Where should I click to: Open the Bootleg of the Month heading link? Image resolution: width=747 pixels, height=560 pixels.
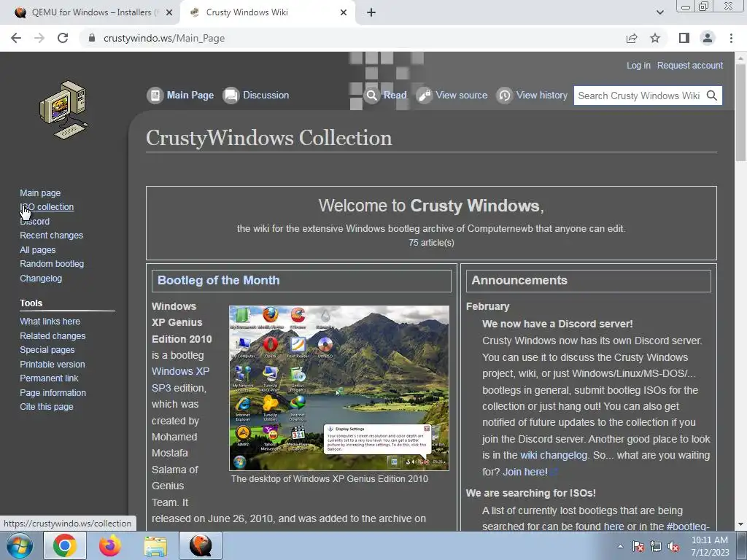point(219,280)
